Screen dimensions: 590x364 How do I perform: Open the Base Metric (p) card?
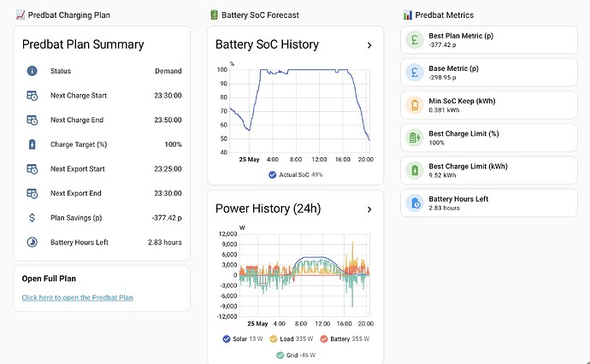pyautogui.click(x=489, y=73)
